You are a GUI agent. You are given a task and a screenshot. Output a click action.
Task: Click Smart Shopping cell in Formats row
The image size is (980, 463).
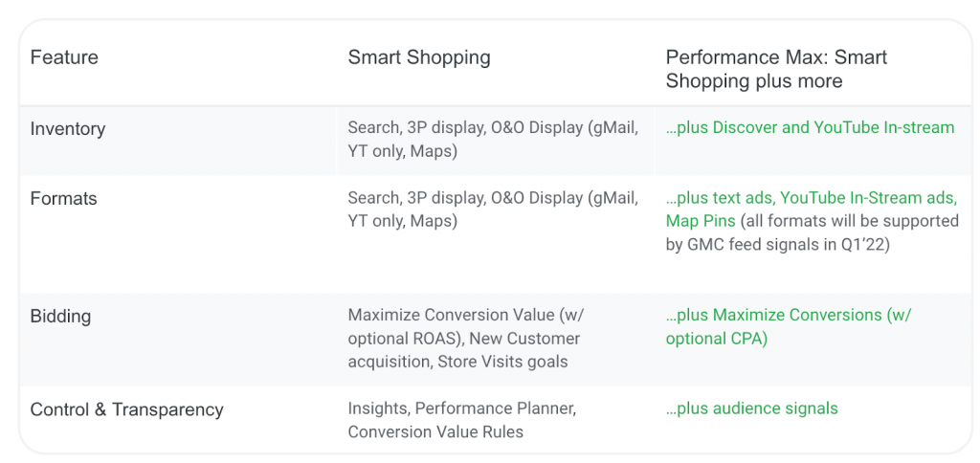point(492,209)
